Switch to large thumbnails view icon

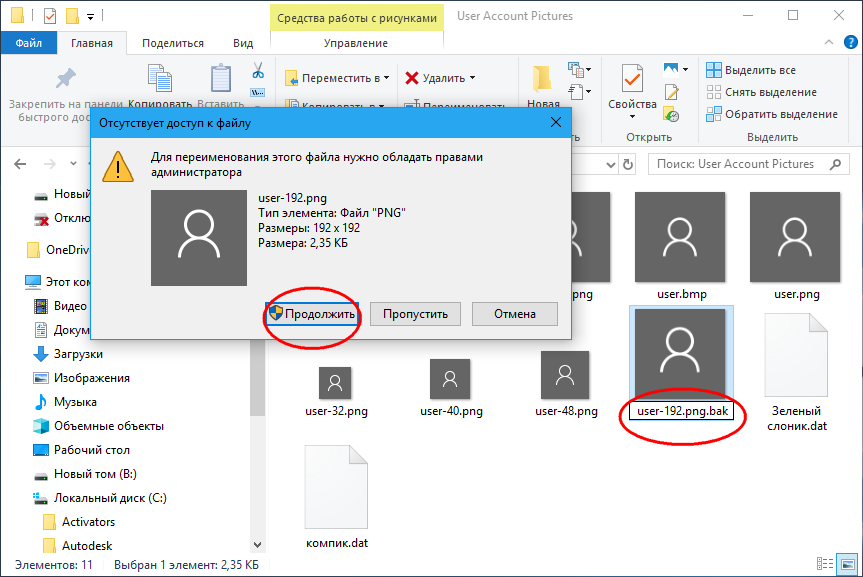pyautogui.click(x=847, y=564)
